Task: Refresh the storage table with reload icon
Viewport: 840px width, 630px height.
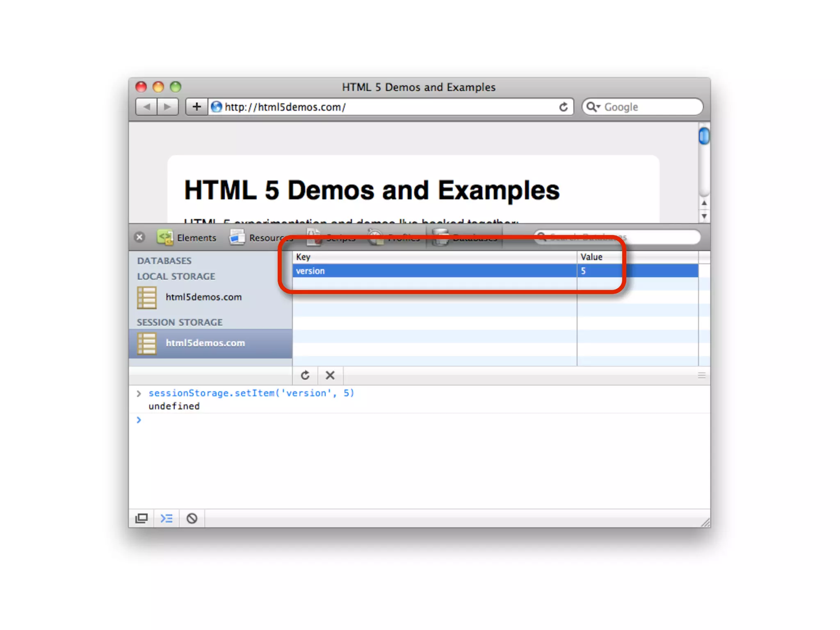Action: 305,375
